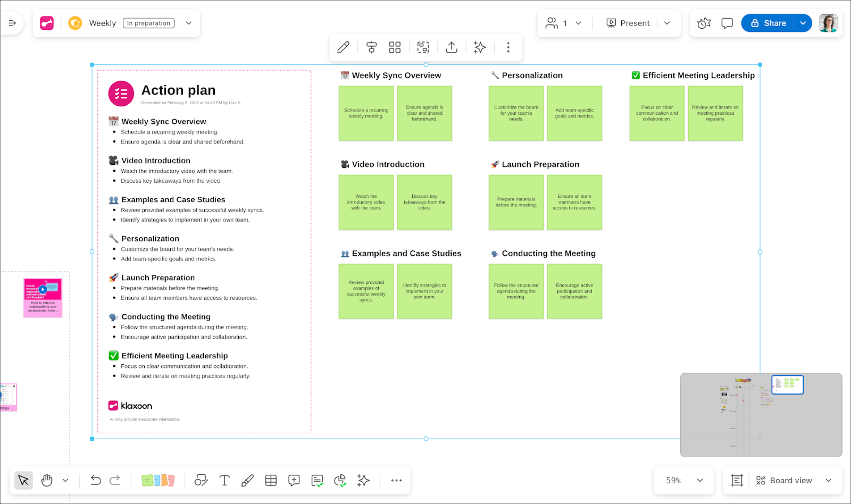
Task: Activate the hand pan tool
Action: click(x=47, y=481)
